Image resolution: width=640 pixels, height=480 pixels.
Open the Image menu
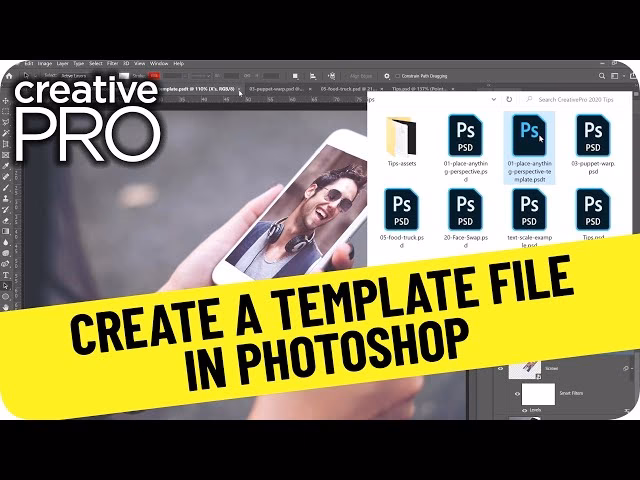(x=45, y=64)
